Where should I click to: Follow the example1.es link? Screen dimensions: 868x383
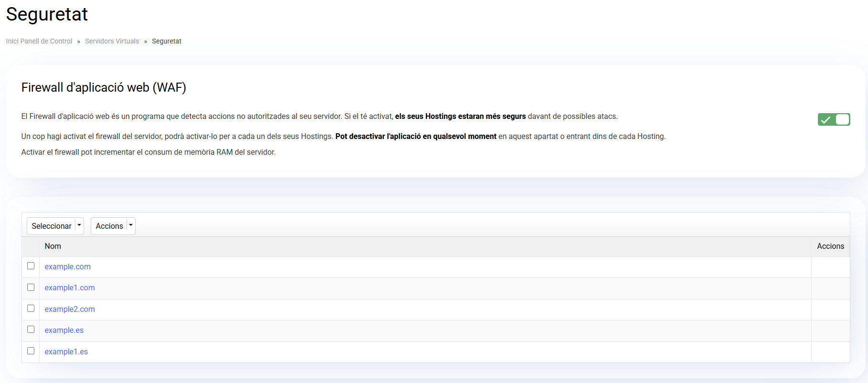pyautogui.click(x=66, y=351)
